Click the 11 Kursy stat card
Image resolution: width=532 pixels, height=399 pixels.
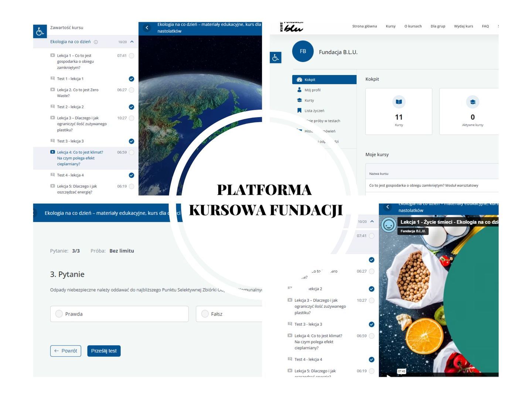click(399, 111)
